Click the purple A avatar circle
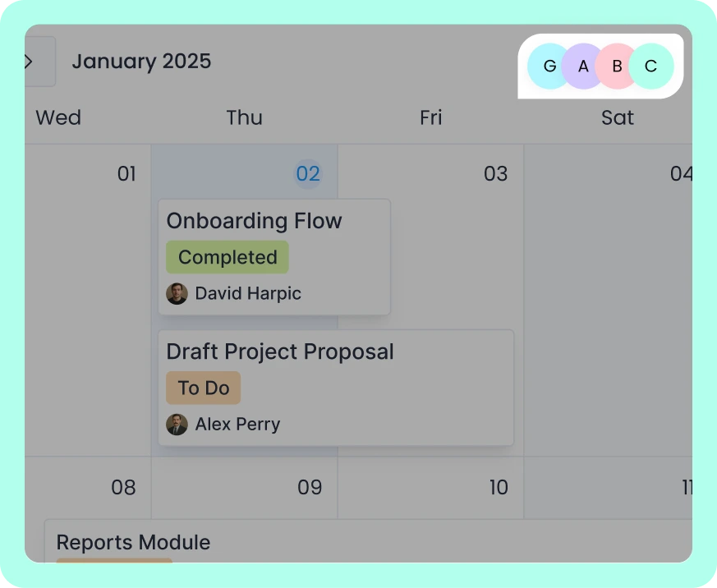The image size is (717, 588). (583, 67)
